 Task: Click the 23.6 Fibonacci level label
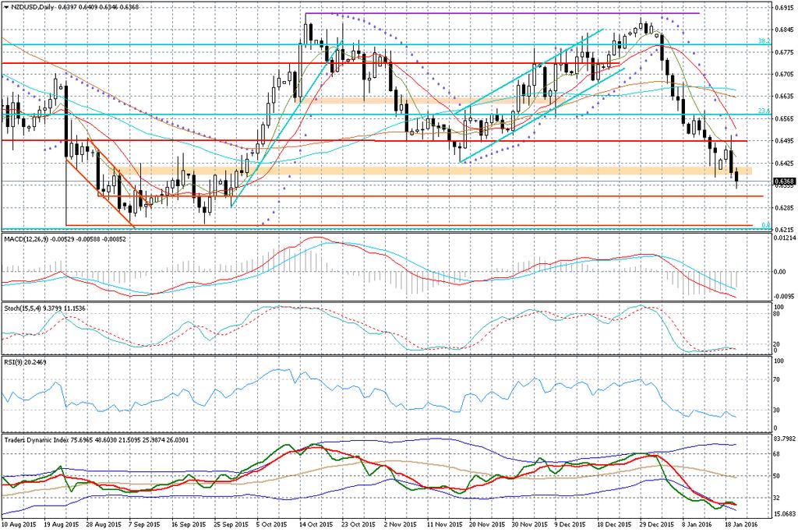pos(764,111)
